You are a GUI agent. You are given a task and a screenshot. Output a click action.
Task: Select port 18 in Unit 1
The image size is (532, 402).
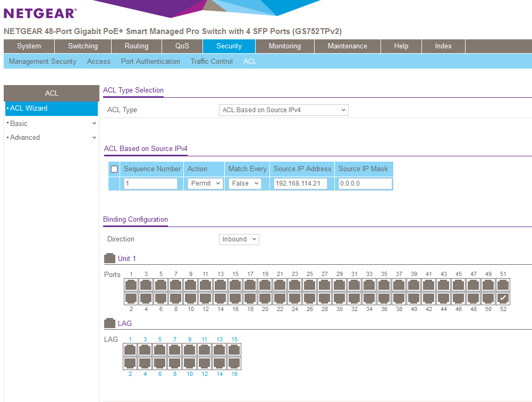[250, 298]
